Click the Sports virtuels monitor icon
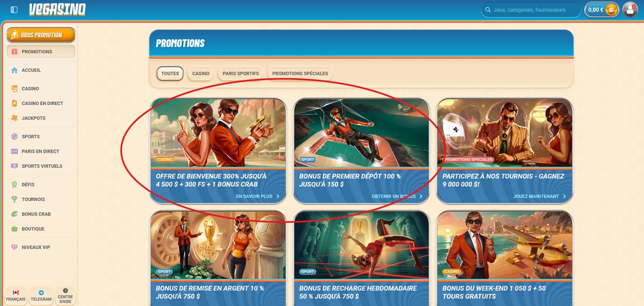Image resolution: width=644 pixels, height=306 pixels. point(14,166)
